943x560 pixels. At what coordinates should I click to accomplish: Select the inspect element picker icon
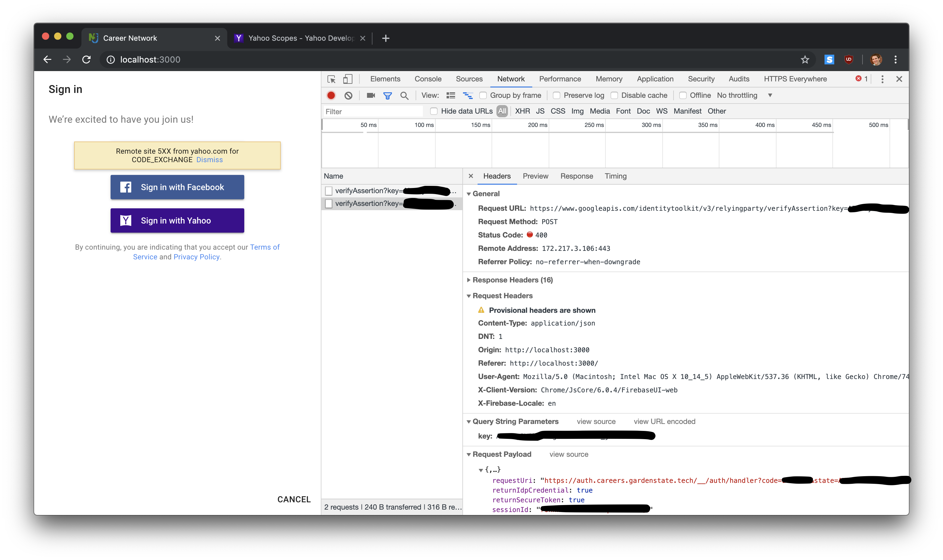(x=331, y=79)
